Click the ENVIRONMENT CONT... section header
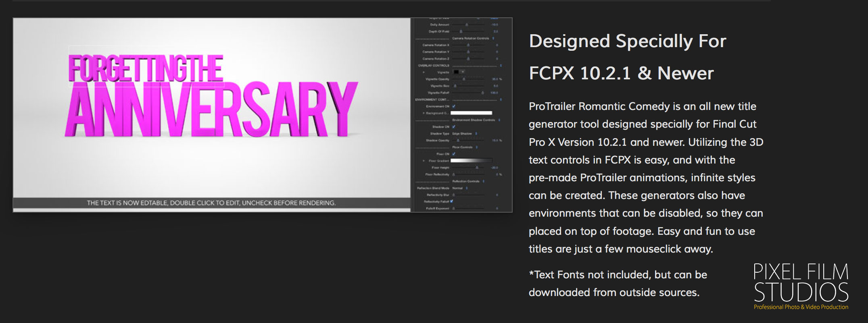 coord(432,99)
